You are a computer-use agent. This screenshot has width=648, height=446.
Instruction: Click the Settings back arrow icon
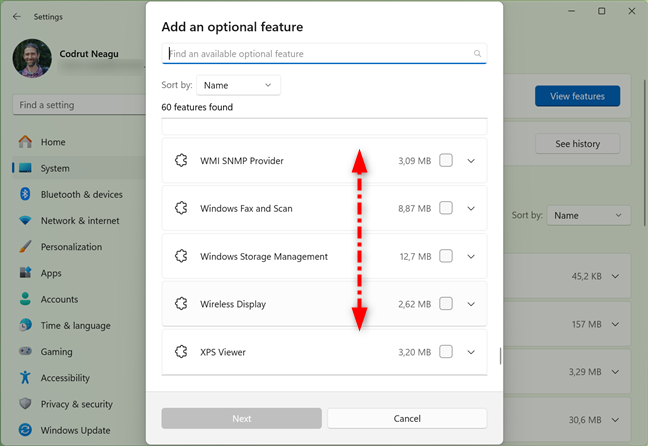(17, 17)
